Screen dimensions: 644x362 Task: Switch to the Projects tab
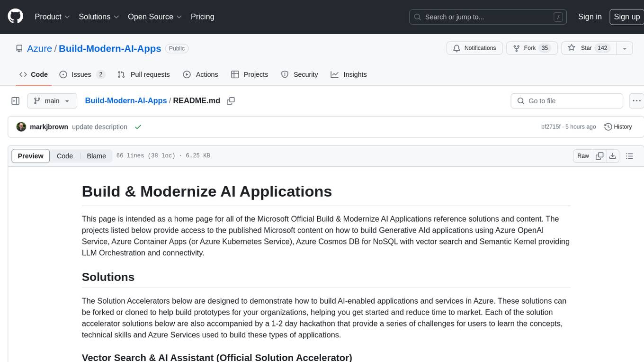click(250, 74)
